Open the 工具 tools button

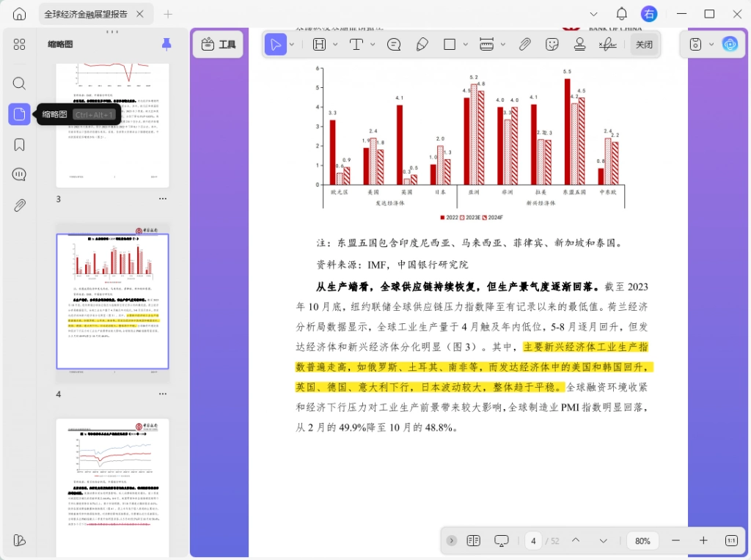click(219, 45)
